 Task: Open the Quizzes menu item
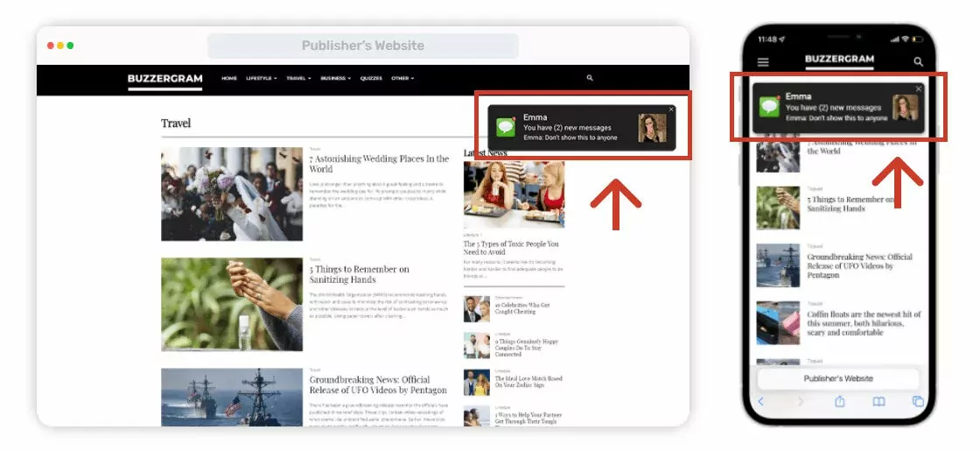[371, 78]
